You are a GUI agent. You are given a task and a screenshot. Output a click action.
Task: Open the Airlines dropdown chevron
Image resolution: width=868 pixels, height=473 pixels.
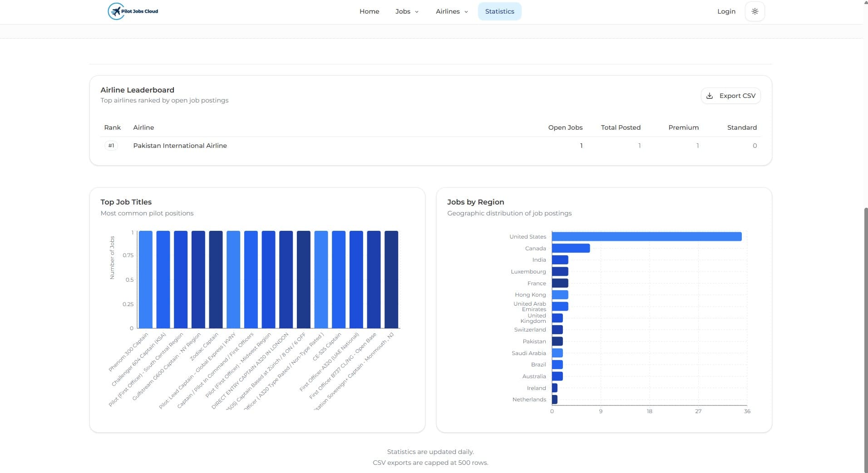466,11
